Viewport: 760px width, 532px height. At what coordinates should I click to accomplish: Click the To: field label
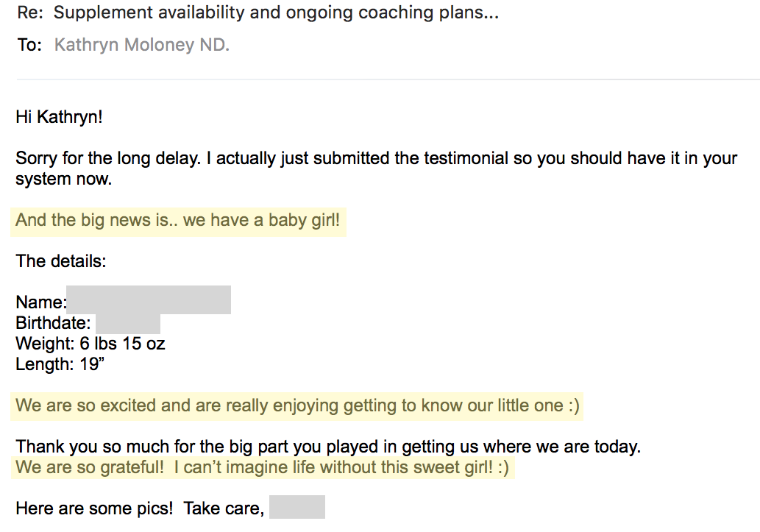(29, 45)
